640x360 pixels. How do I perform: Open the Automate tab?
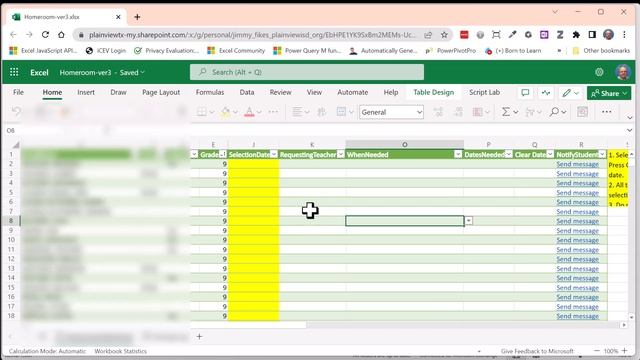tap(353, 92)
